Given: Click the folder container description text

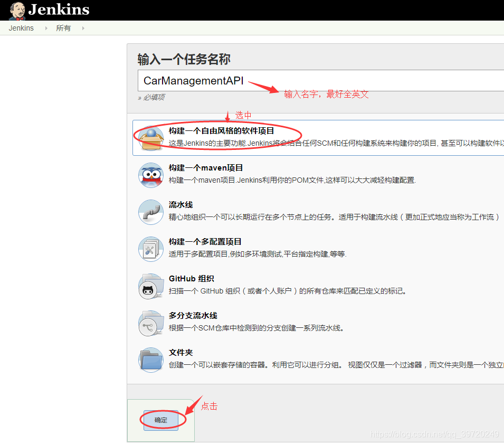Looking at the screenshot, I should [336, 365].
